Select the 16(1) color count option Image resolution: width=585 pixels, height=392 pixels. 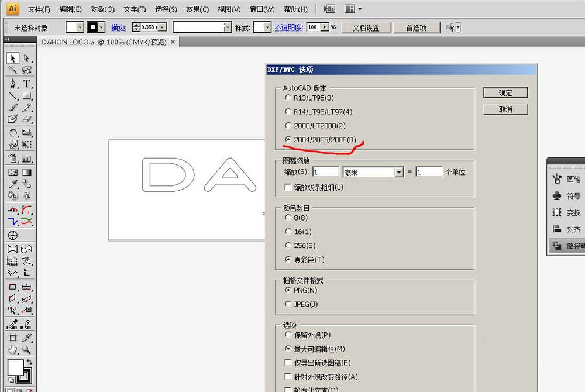pyautogui.click(x=288, y=232)
